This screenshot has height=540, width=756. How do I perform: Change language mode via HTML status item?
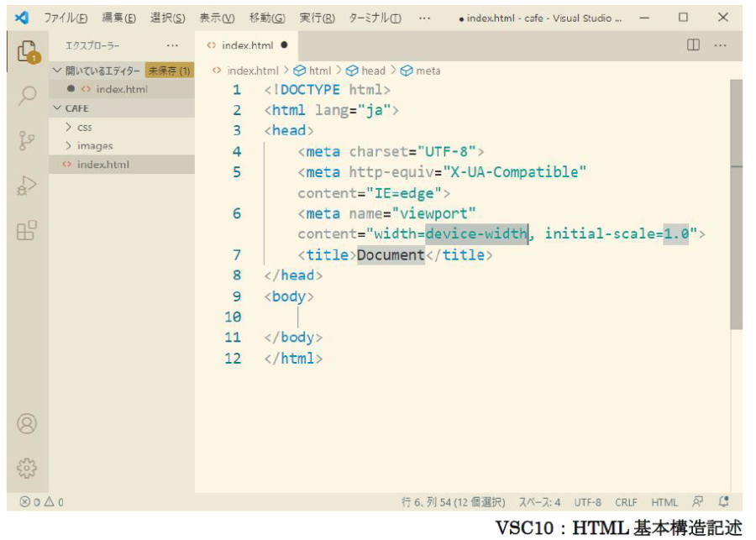[x=664, y=502]
